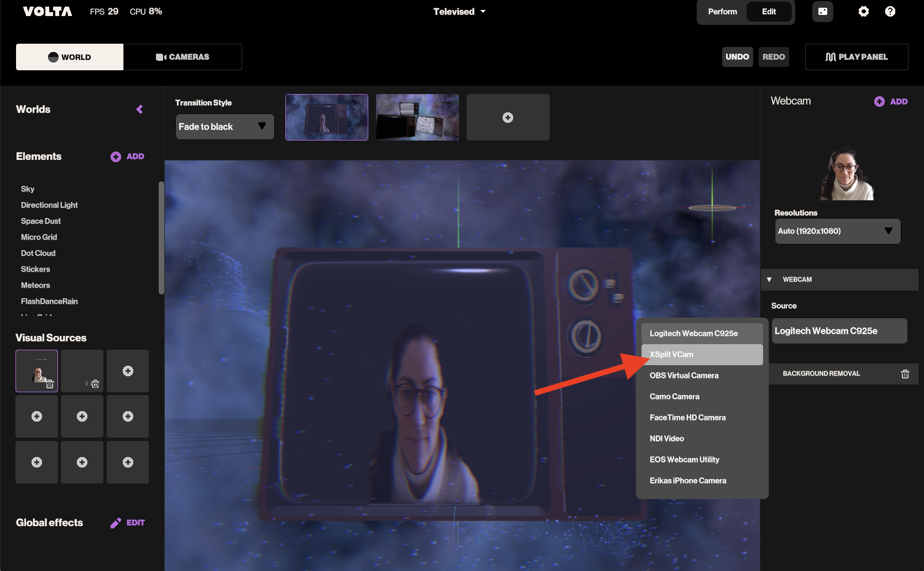Click the REDO button
This screenshot has width=924, height=571.
point(774,57)
